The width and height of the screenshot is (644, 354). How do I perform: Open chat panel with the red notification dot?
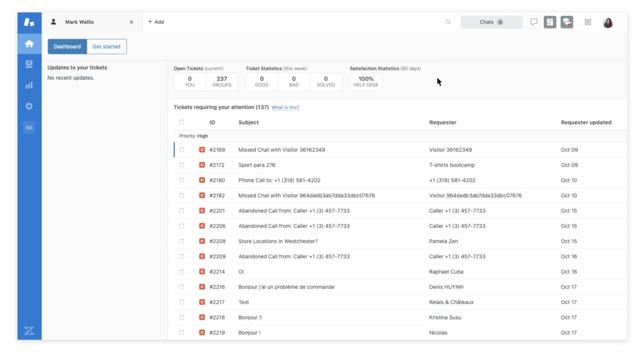(567, 22)
